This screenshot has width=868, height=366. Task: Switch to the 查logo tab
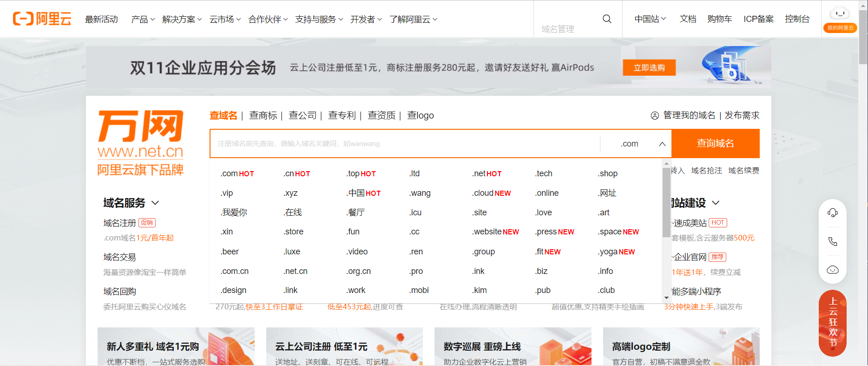(421, 115)
